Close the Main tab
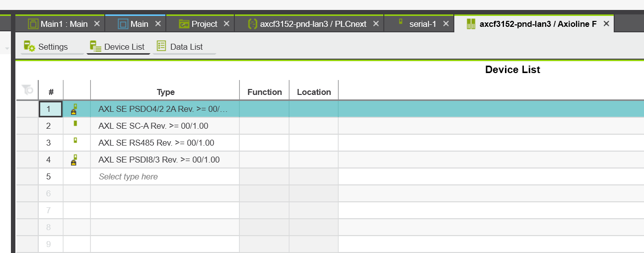The height and width of the screenshot is (253, 644). [158, 23]
